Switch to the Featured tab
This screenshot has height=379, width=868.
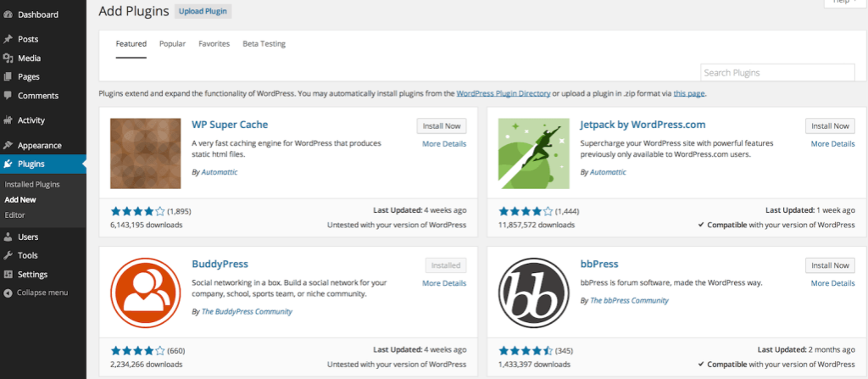coord(131,44)
